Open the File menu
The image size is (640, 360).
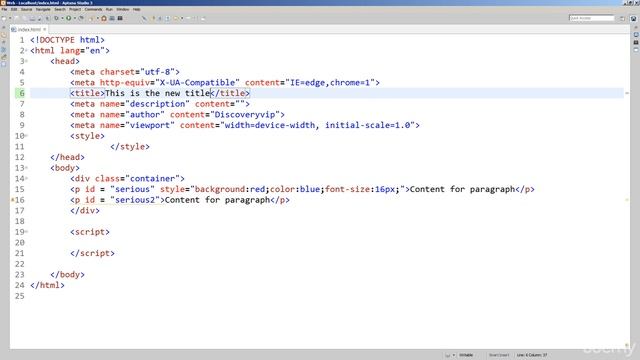tap(4, 9)
